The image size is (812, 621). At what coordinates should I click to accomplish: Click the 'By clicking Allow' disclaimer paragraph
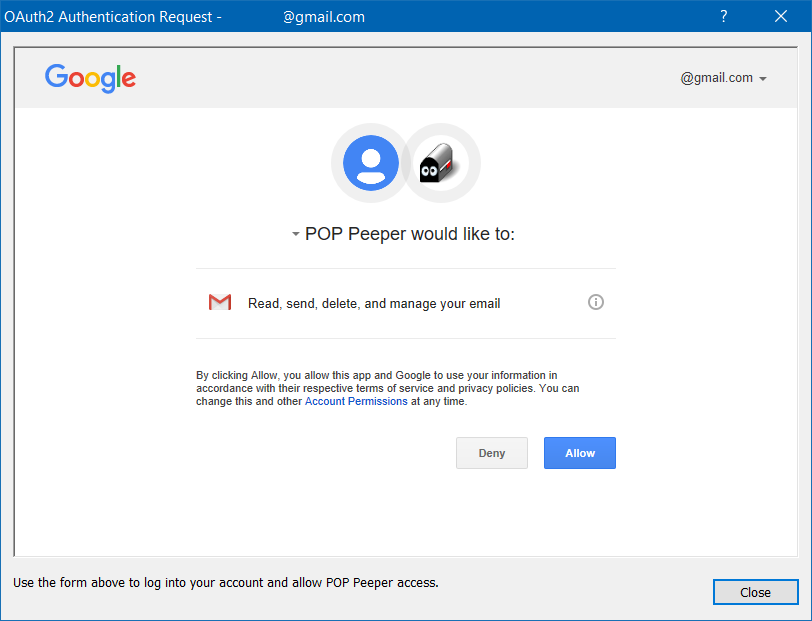coord(387,388)
